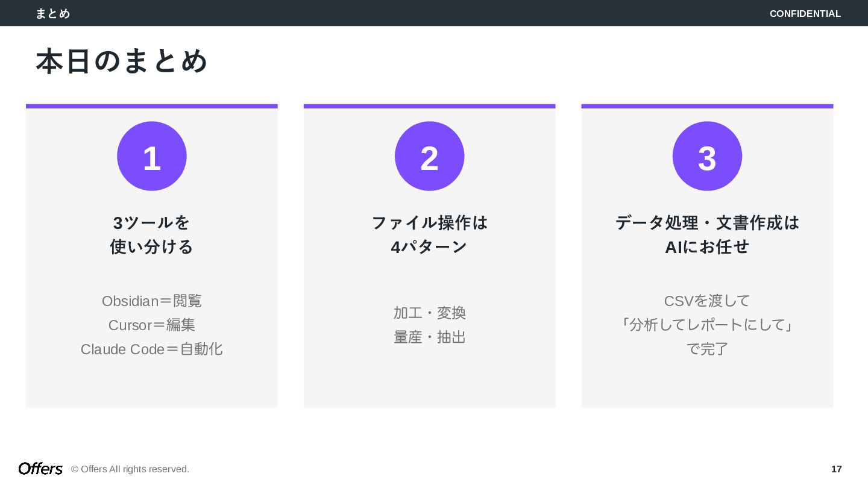Click the Obsidian＝閲覧 text line

pyautogui.click(x=152, y=301)
